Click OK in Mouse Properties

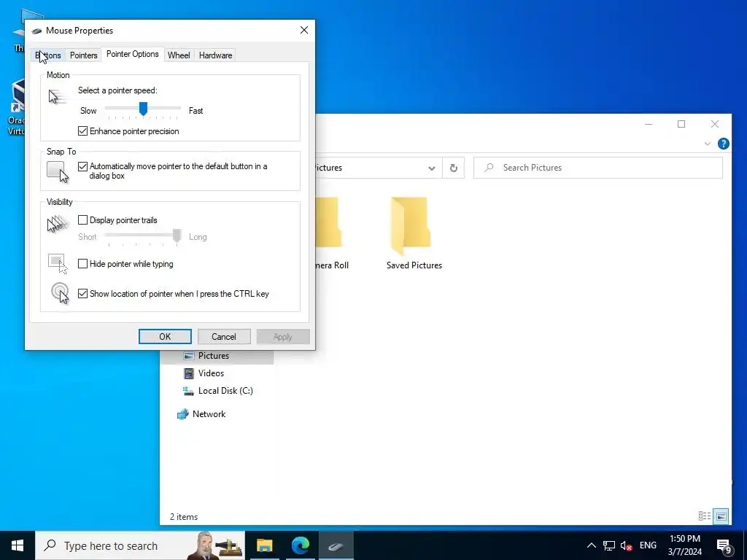tap(165, 337)
